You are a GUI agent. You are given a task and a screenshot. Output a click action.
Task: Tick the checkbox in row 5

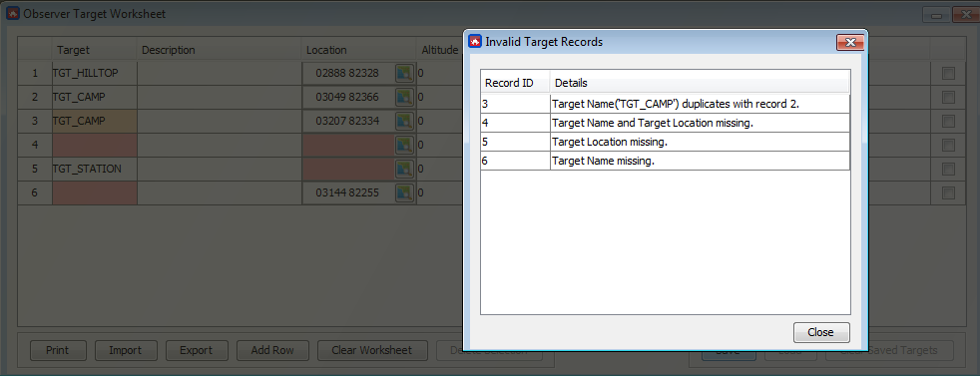pos(948,170)
